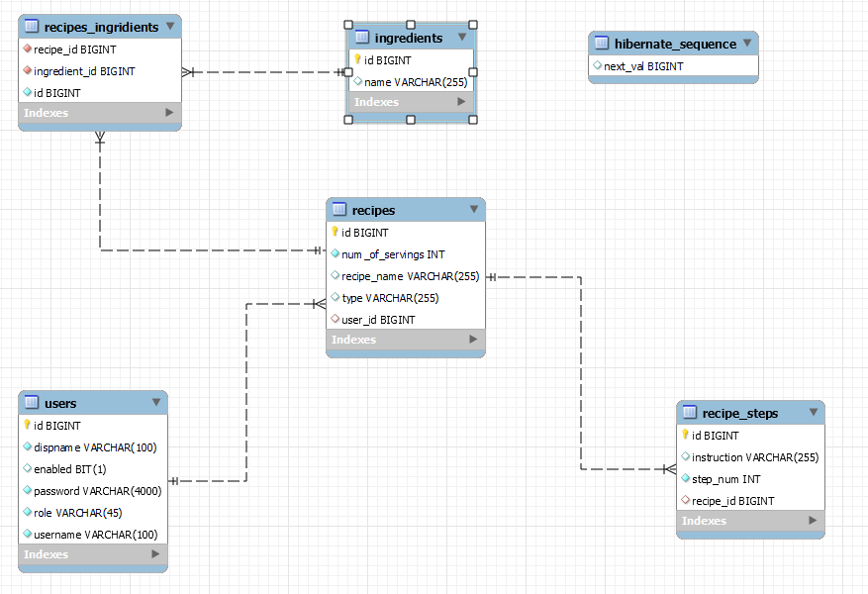This screenshot has width=868, height=594.
Task: Click foreign key diamond beside user_id BIGINT
Action: click(x=335, y=319)
